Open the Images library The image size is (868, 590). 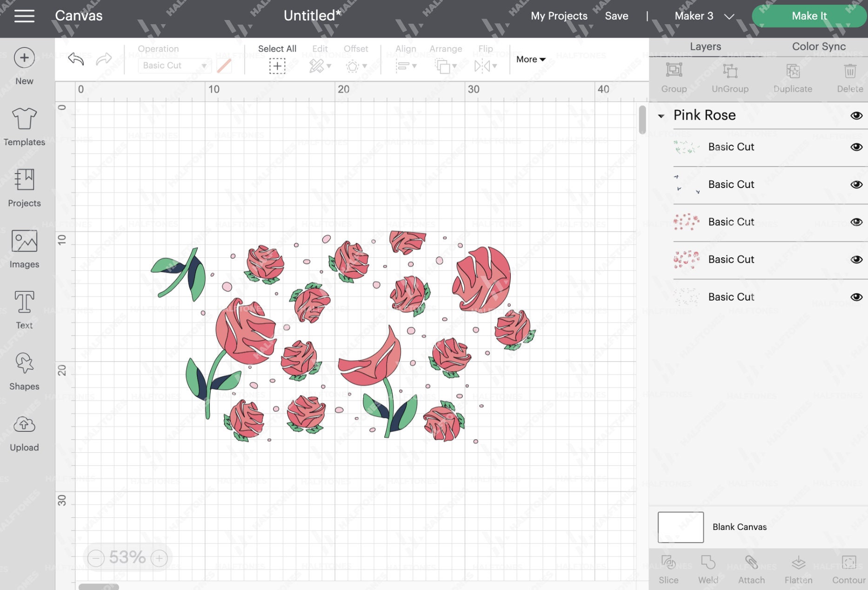[x=24, y=249]
